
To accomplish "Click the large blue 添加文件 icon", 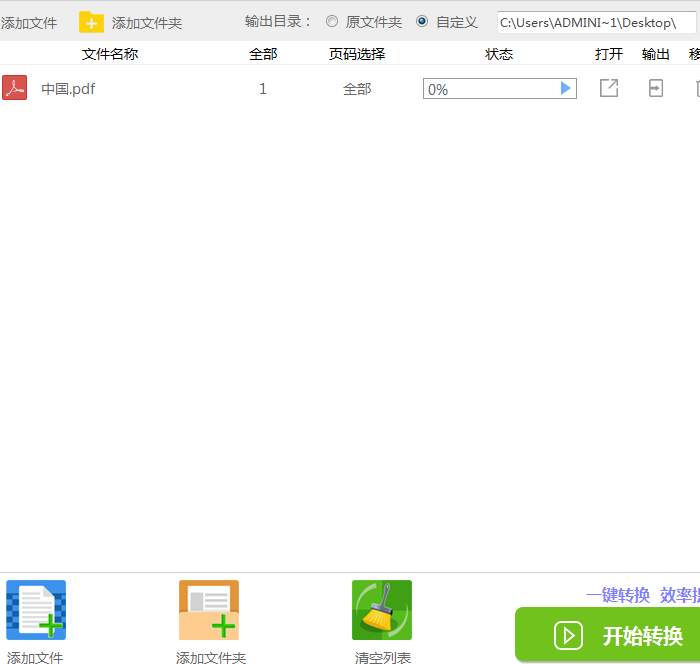I will (x=36, y=610).
